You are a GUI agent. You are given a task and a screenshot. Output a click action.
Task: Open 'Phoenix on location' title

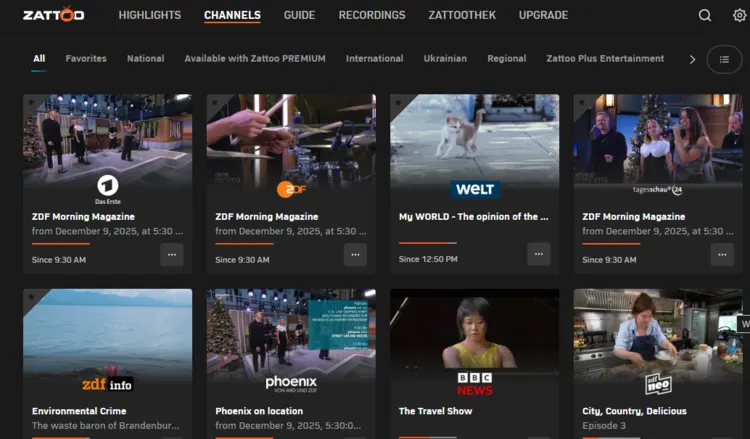click(259, 411)
